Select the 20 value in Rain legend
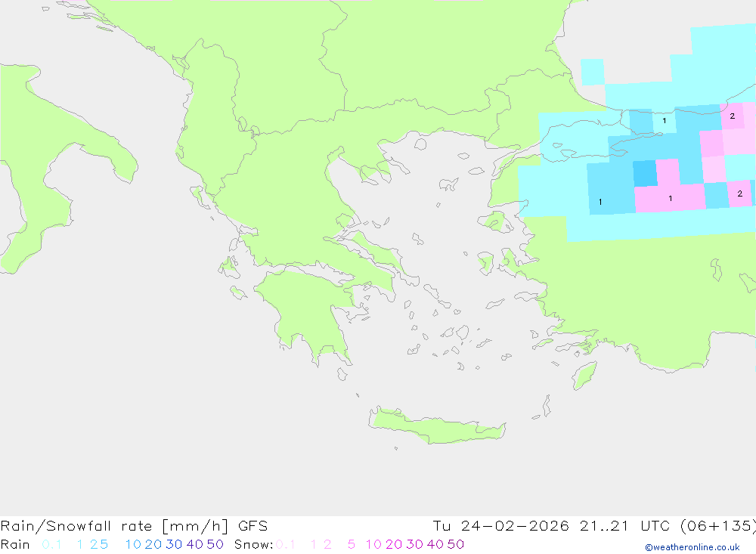The height and width of the screenshot is (554, 756). point(153,544)
